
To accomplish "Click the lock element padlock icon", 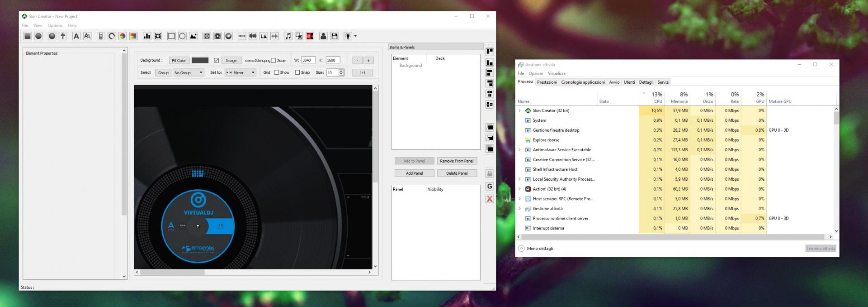I will pyautogui.click(x=490, y=174).
